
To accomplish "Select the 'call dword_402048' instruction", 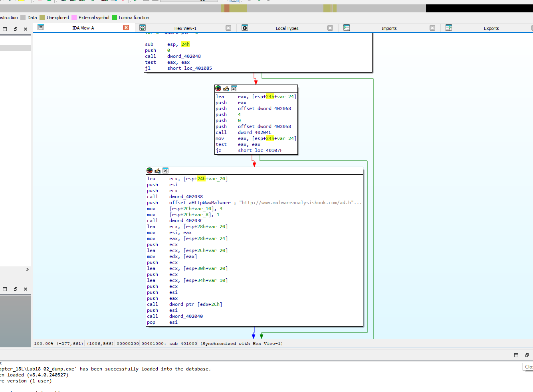I will pyautogui.click(x=173, y=56).
